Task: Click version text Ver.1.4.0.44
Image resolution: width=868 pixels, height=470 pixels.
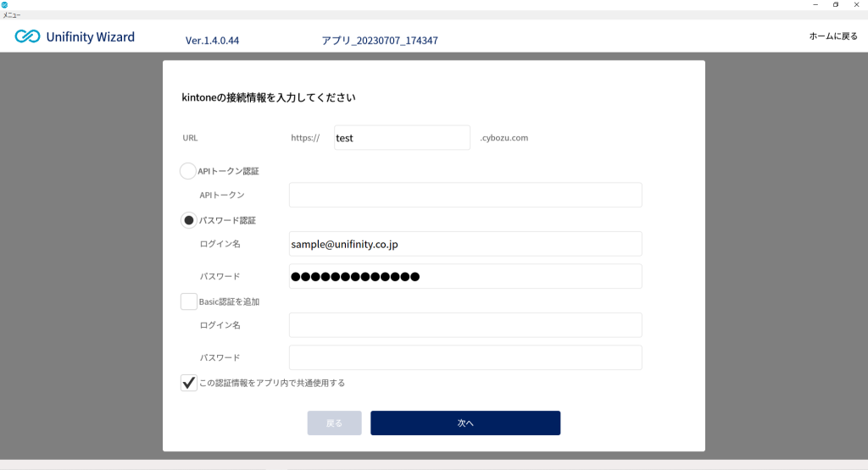Action: pos(212,41)
